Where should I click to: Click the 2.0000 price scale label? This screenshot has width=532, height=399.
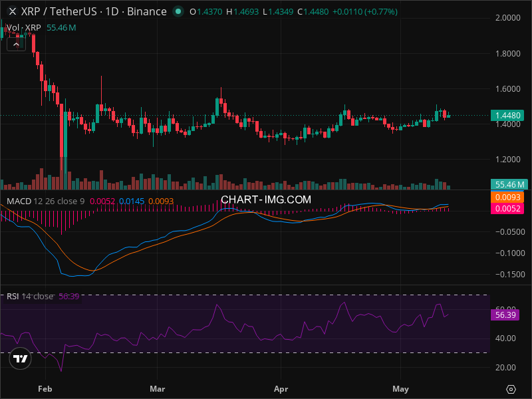coord(507,18)
